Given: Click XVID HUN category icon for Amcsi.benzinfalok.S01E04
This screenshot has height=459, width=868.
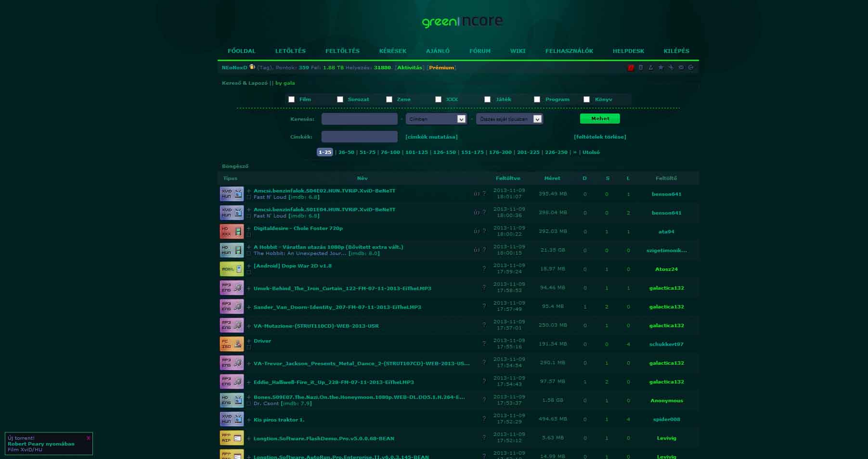Looking at the screenshot, I should point(232,213).
